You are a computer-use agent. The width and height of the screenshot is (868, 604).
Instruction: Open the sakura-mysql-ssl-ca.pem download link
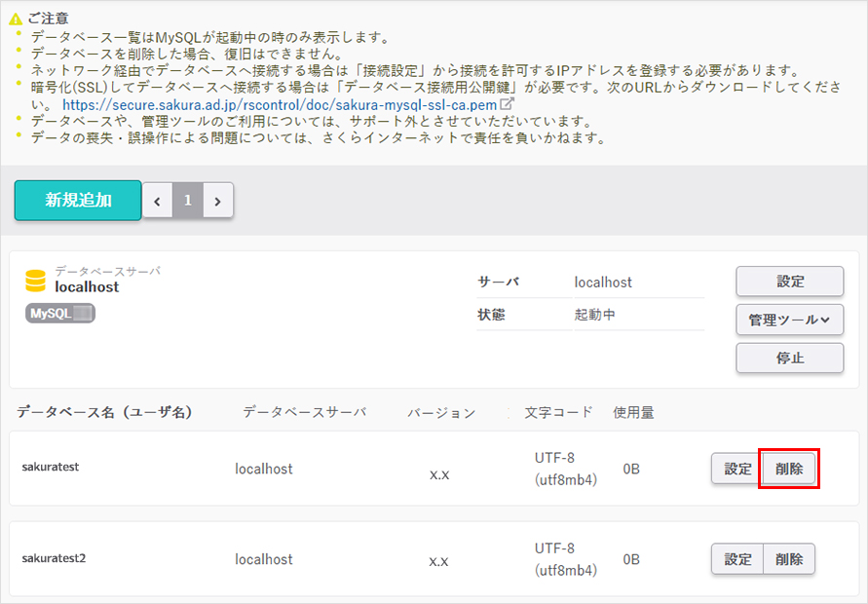[279, 103]
